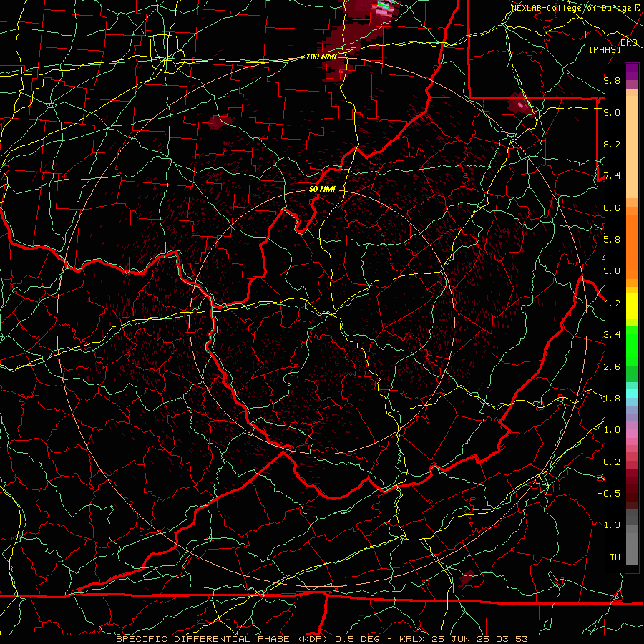Pick the pink segment of the color bar
Image resolution: width=644 pixels, height=644 pixels.
tap(632, 434)
